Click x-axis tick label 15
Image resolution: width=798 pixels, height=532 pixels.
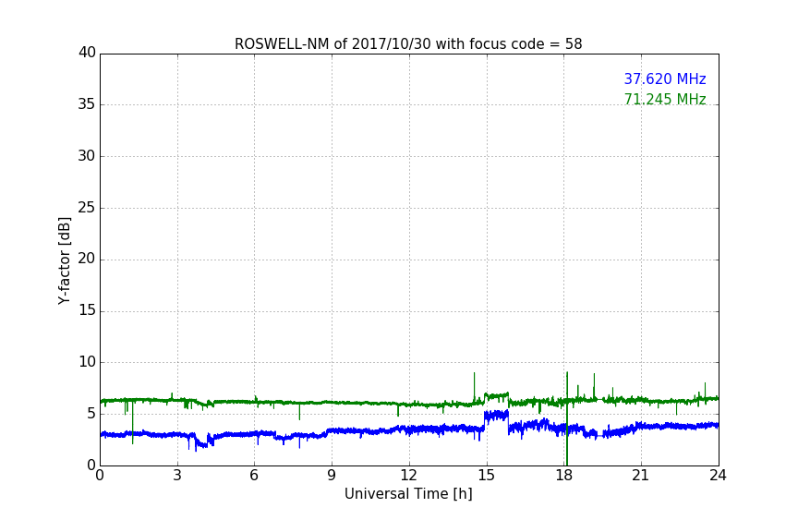click(x=486, y=476)
